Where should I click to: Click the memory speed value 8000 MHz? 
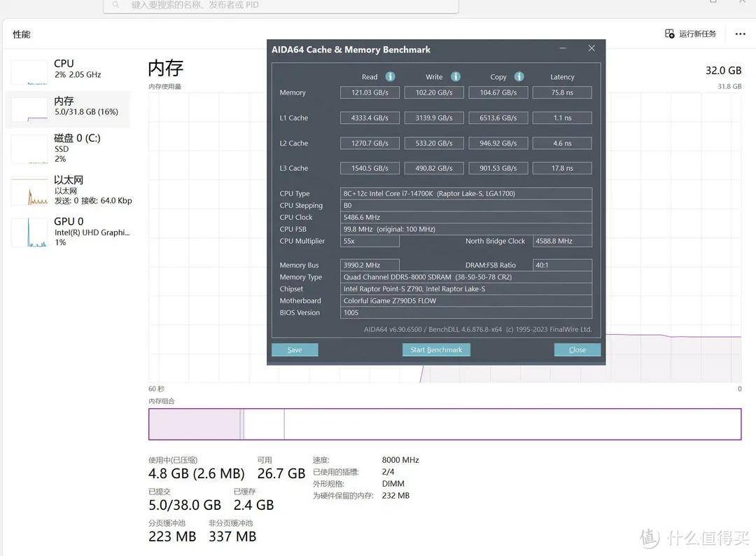pos(400,460)
